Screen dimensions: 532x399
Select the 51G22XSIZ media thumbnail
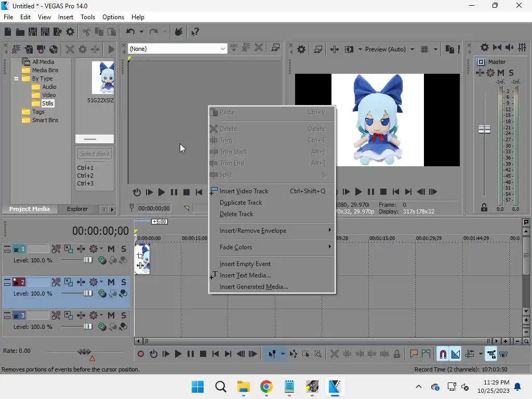click(x=102, y=78)
